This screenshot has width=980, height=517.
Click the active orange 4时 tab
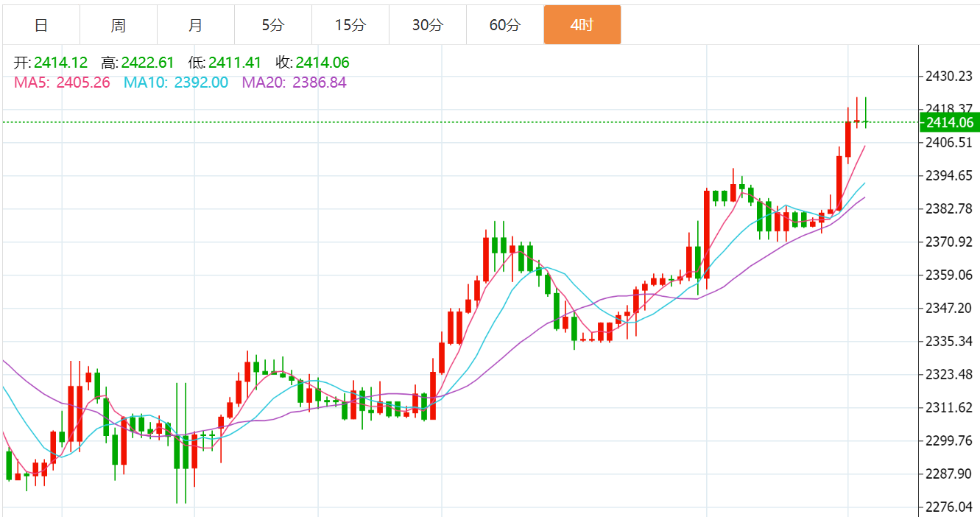pos(582,25)
